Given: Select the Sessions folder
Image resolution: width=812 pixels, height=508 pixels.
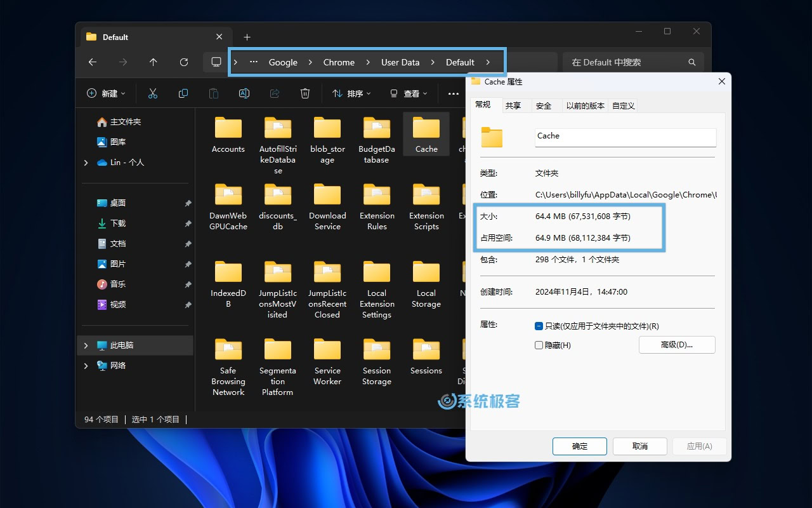Looking at the screenshot, I should [426, 356].
